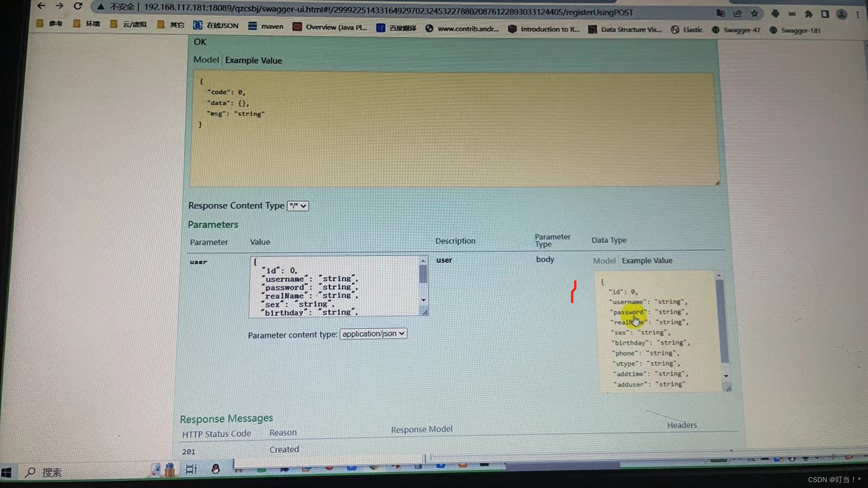868x488 pixels.
Task: Bookmark this page with the star icon
Action: [755, 14]
